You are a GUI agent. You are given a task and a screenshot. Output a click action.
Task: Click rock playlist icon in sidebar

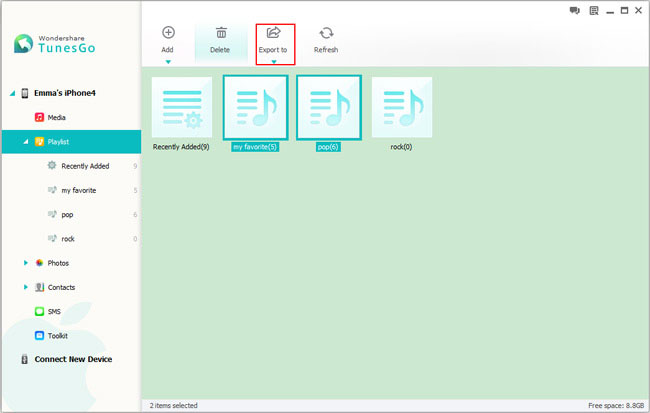point(52,238)
